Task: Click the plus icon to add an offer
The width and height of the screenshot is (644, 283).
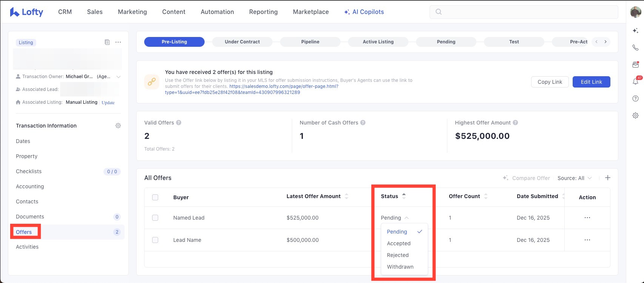Action: [608, 178]
